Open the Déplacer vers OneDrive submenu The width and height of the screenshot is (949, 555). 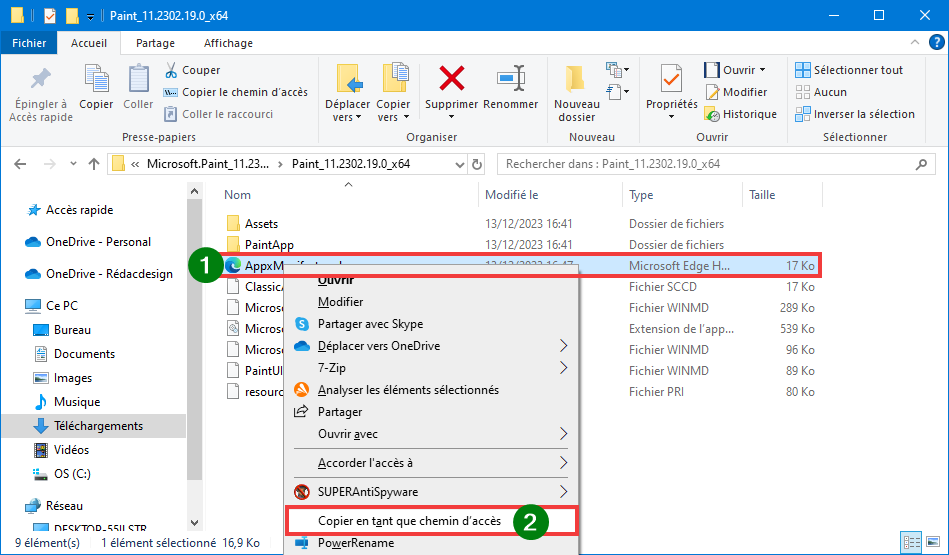click(x=431, y=346)
